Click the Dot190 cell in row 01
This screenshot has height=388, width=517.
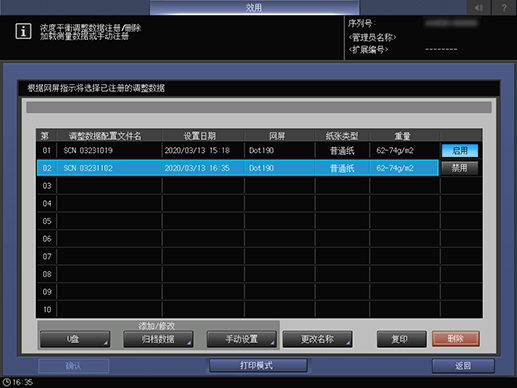click(x=280, y=150)
